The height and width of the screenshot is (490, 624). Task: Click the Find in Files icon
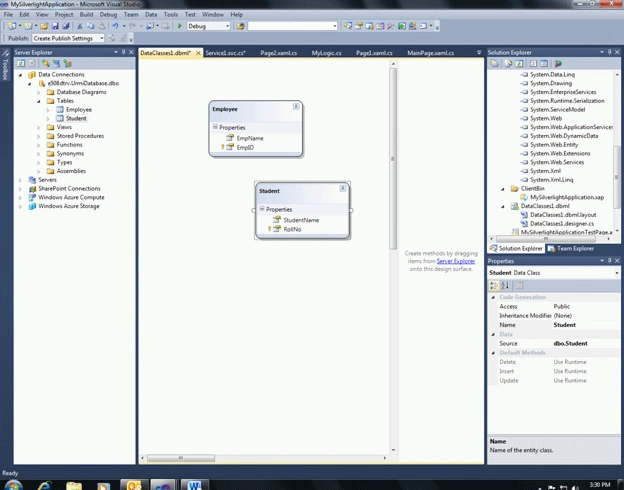click(x=240, y=26)
